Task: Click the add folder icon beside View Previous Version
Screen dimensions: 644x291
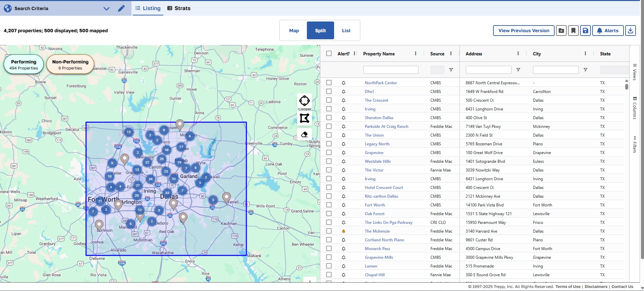Action: pyautogui.click(x=561, y=31)
